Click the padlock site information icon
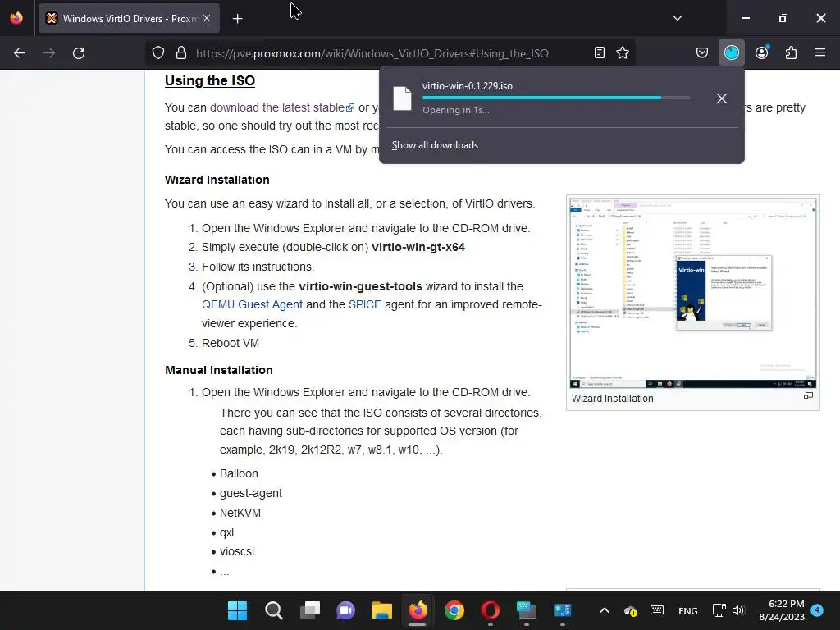The width and height of the screenshot is (840, 630). click(x=181, y=53)
